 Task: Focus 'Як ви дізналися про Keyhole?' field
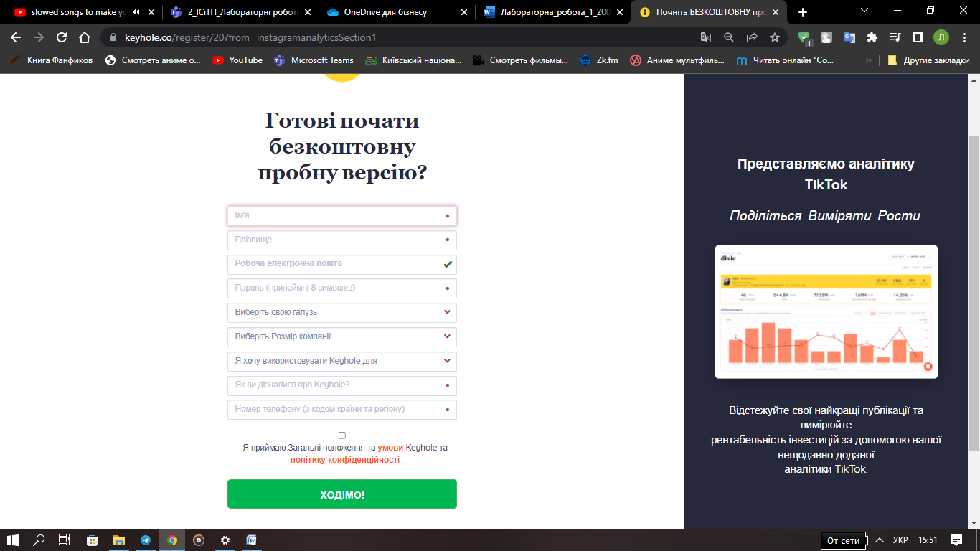[342, 385]
